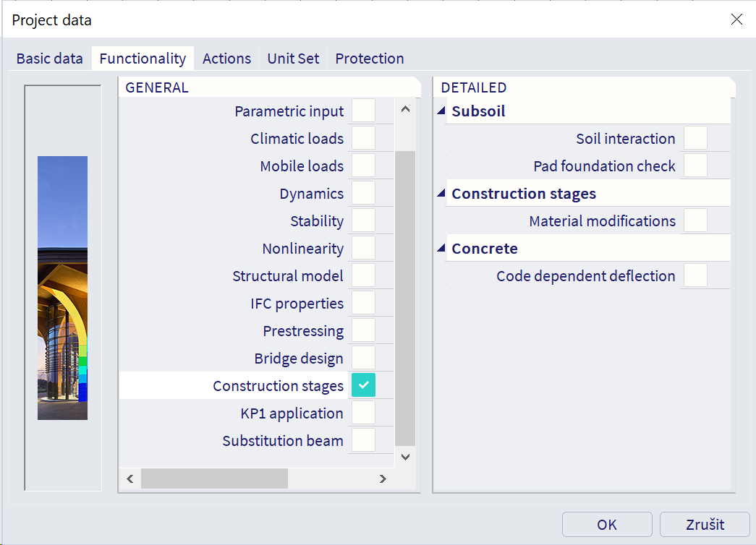Enable Pad foundation check
The image size is (756, 545).
(695, 166)
